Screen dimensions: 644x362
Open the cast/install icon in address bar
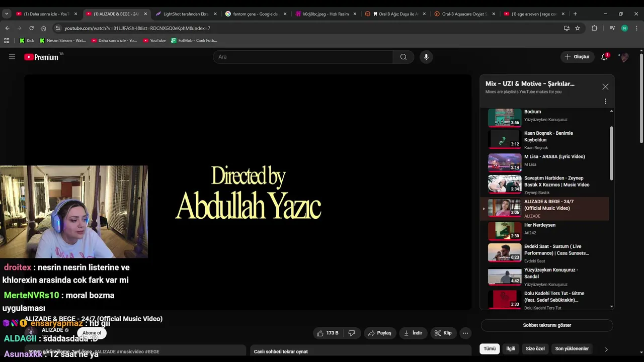[x=567, y=28]
